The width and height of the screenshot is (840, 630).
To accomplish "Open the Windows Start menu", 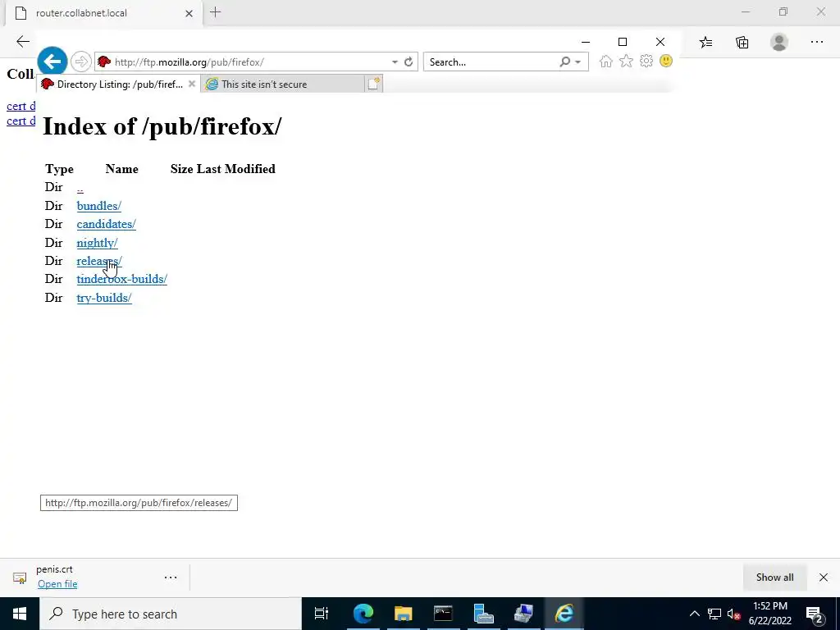I will 20,614.
